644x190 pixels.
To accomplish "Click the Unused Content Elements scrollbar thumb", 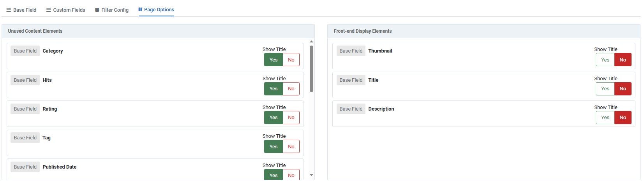I will click(x=311, y=69).
